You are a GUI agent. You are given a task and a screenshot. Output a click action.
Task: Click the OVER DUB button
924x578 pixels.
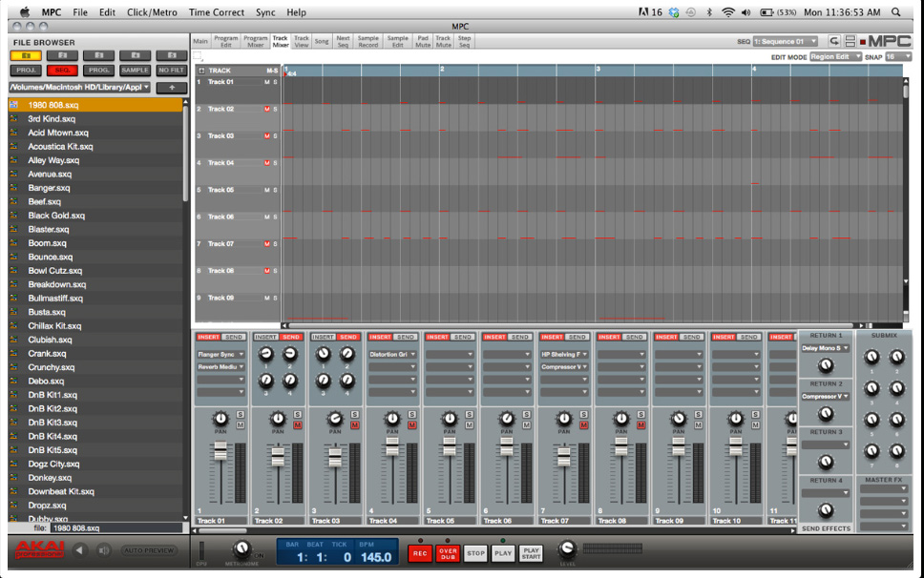click(448, 553)
